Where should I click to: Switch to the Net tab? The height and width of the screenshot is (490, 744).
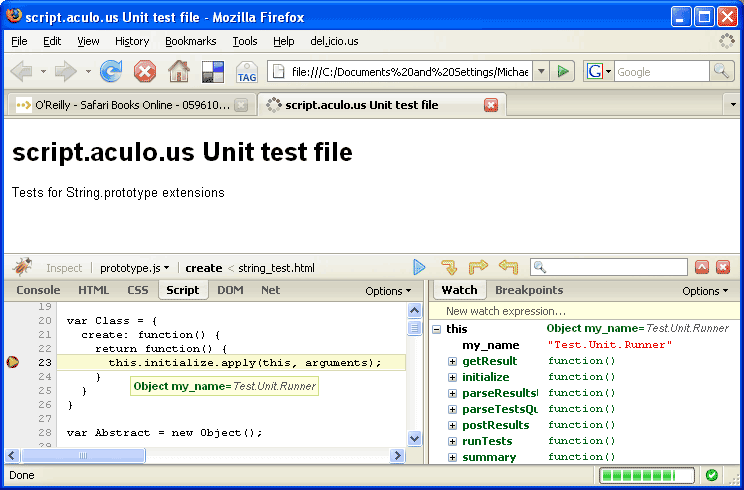pos(270,290)
